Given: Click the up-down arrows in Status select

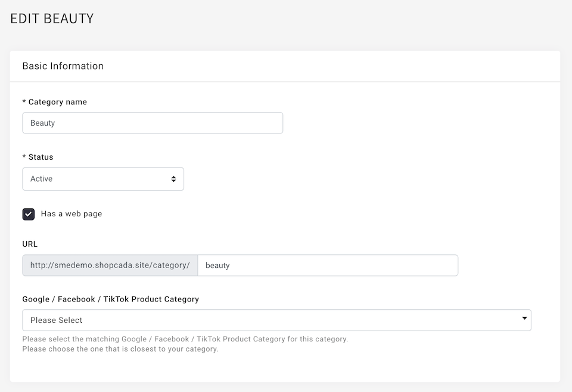Looking at the screenshot, I should click(173, 179).
